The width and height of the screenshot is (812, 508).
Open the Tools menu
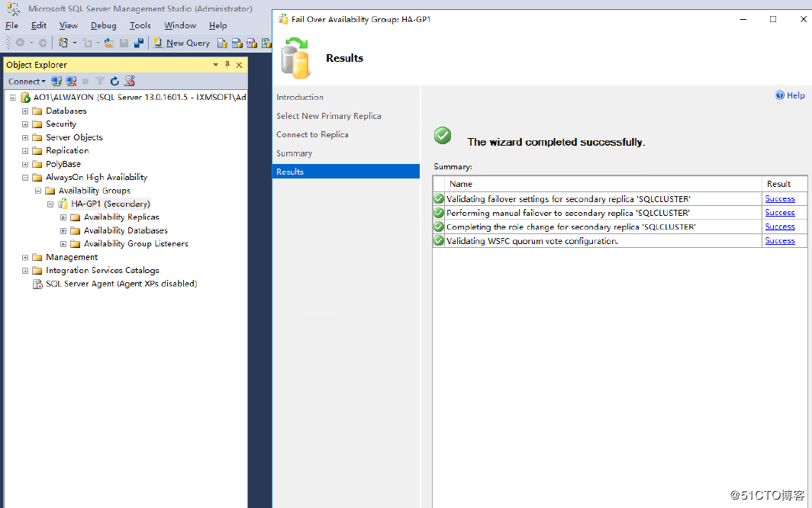pyautogui.click(x=140, y=25)
